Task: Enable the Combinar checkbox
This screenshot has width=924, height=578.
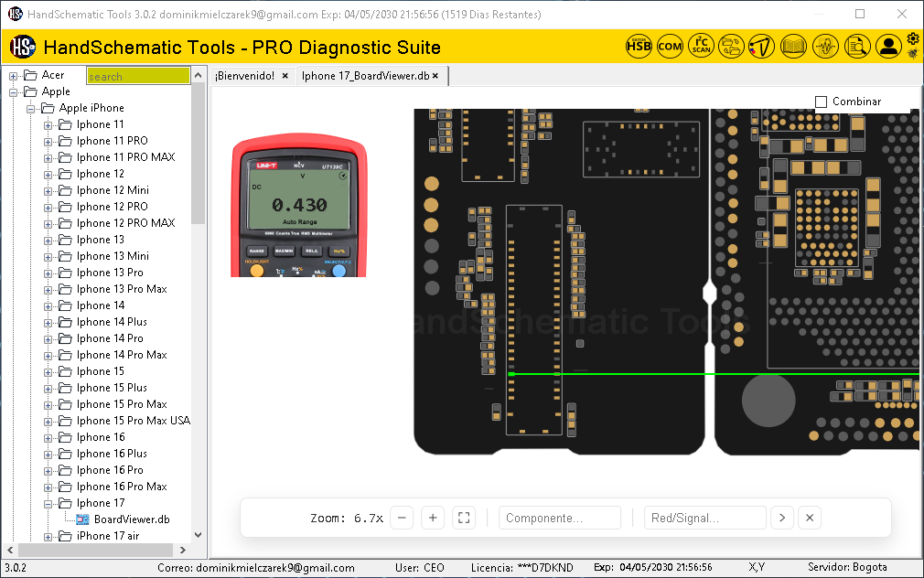Action: pyautogui.click(x=821, y=102)
